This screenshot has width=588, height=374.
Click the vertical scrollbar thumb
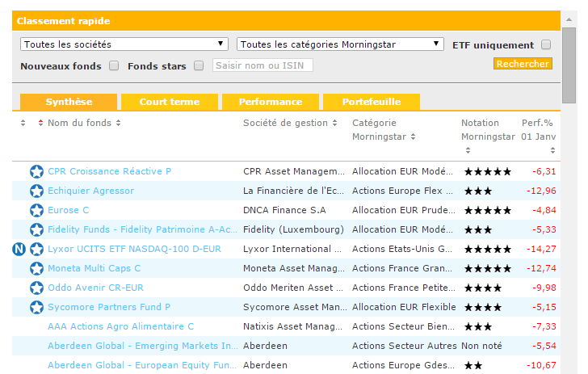(569, 65)
